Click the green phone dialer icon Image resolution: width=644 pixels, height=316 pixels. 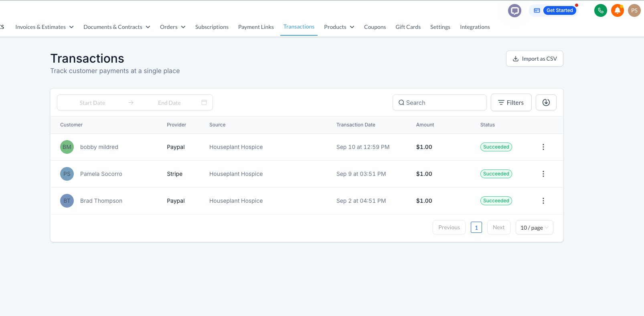coord(600,10)
